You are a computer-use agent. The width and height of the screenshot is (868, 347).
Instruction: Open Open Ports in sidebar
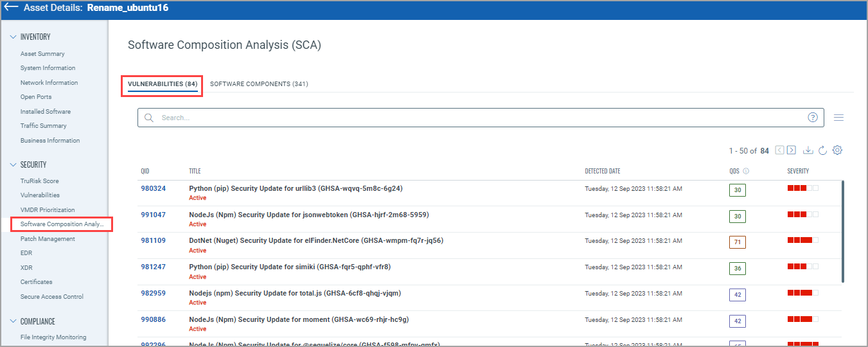(36, 97)
